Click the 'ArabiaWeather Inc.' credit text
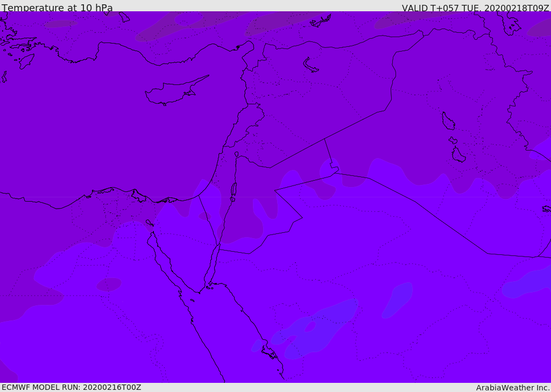The image size is (551, 392). [513, 388]
